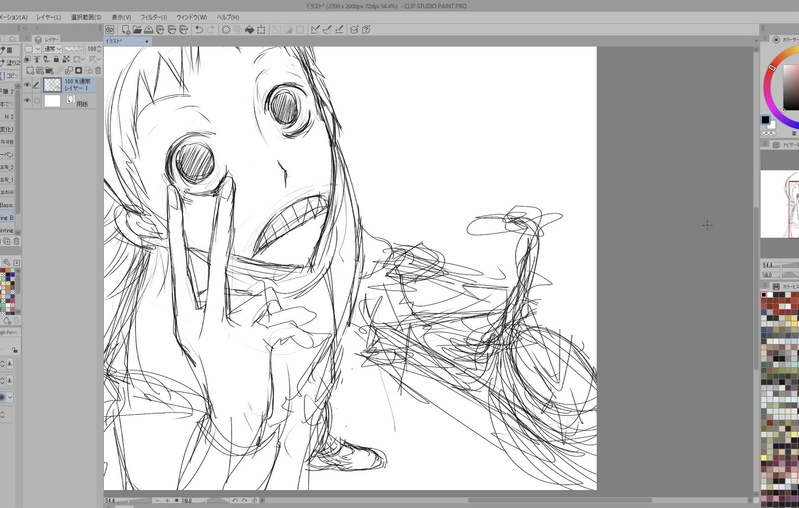Toggle the empty edit box beside 用紙 layer
799x508 pixels.
[x=37, y=100]
